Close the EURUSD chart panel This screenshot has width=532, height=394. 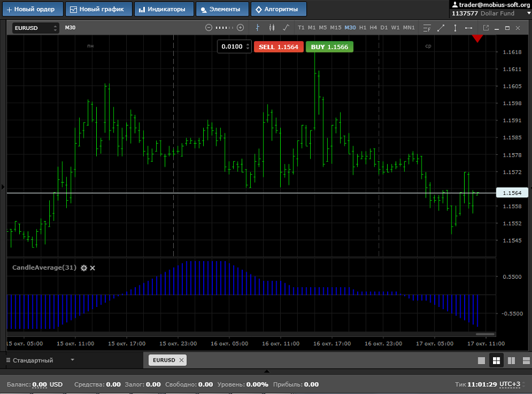(x=518, y=28)
